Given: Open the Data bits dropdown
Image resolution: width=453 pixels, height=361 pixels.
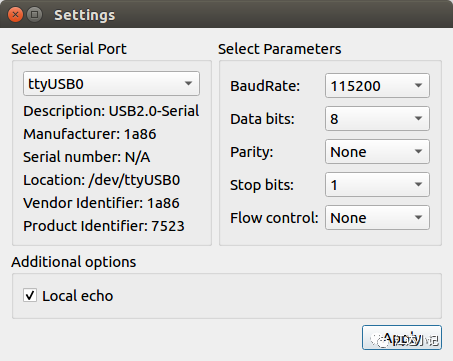Looking at the screenshot, I should (377, 119).
